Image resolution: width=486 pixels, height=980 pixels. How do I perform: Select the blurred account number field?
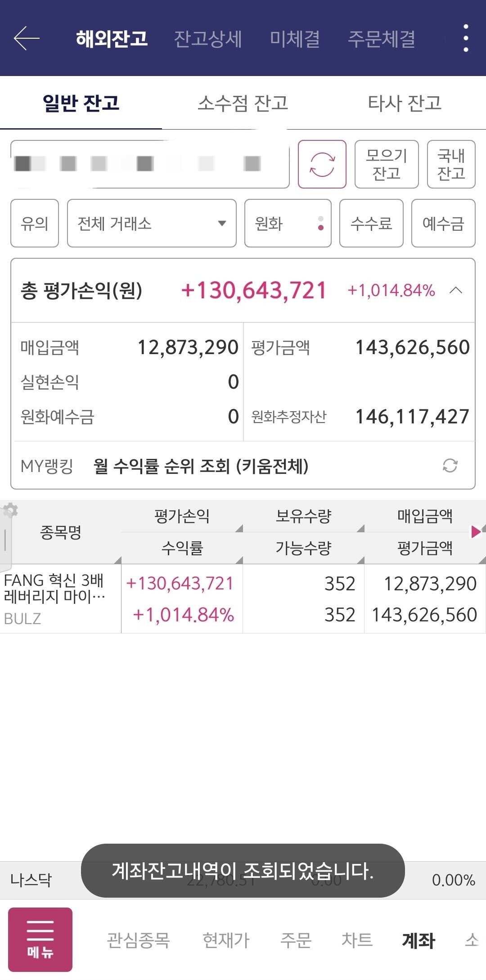pyautogui.click(x=149, y=164)
